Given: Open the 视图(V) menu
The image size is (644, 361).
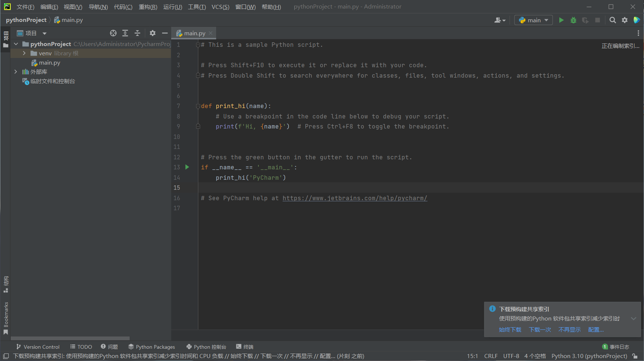Looking at the screenshot, I should pyautogui.click(x=73, y=7).
